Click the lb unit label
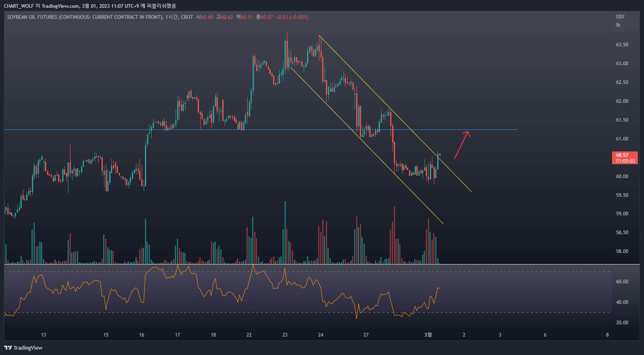This screenshot has width=644, height=355. (618, 25)
